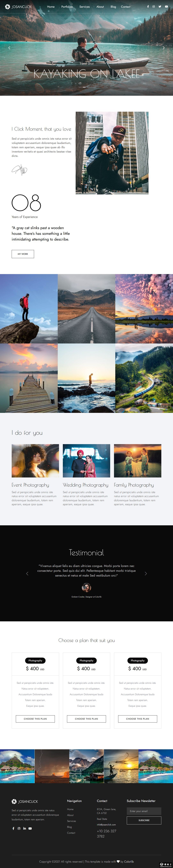Open the train landscape gallery photo
Image resolution: width=173 pixels, height=868 pixels.
144,378
